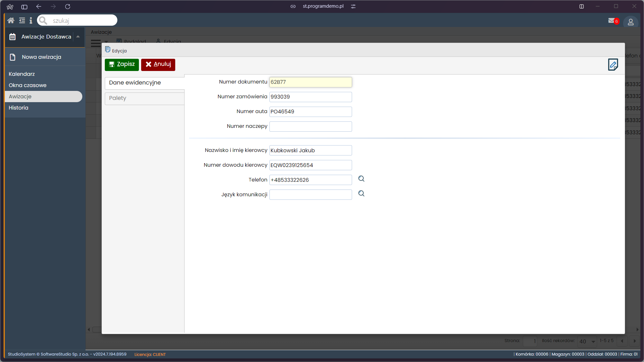Save the form with Zapisz button
The width and height of the screenshot is (644, 362).
(122, 65)
